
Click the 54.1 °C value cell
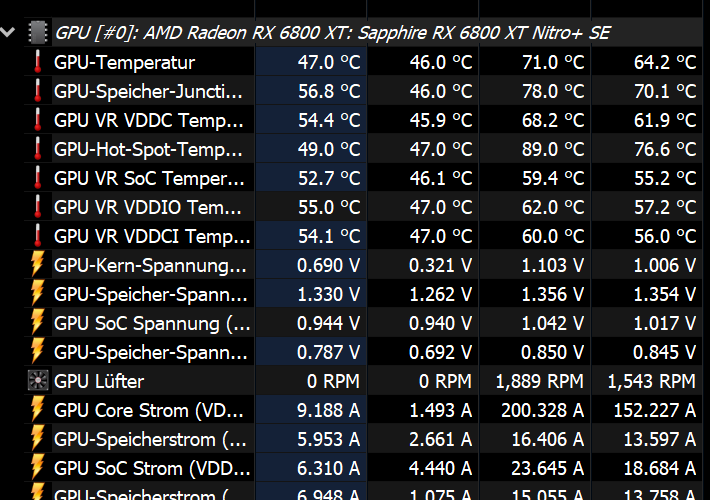pos(329,236)
